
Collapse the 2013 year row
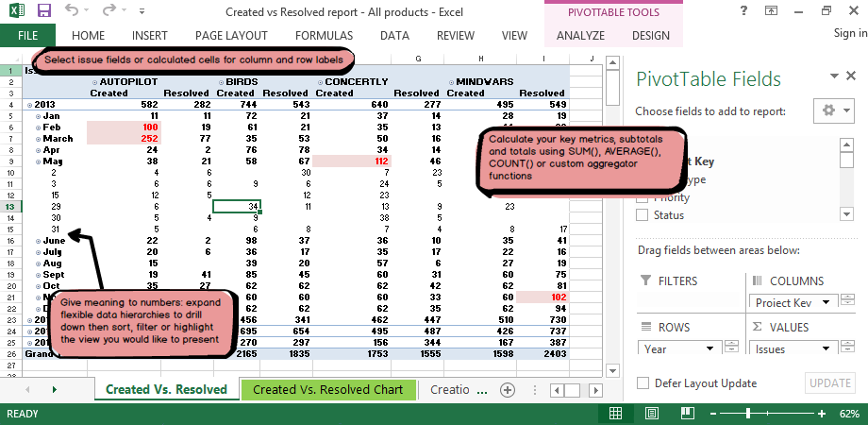pyautogui.click(x=29, y=104)
